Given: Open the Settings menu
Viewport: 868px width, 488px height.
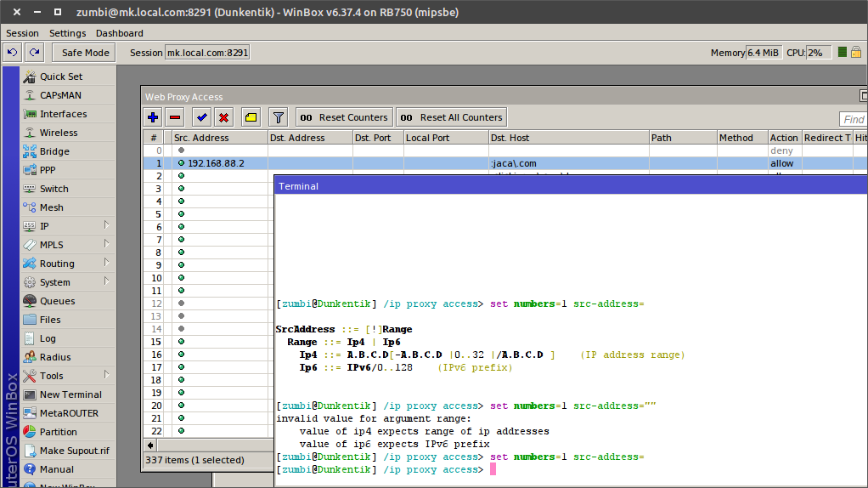Looking at the screenshot, I should click(67, 33).
